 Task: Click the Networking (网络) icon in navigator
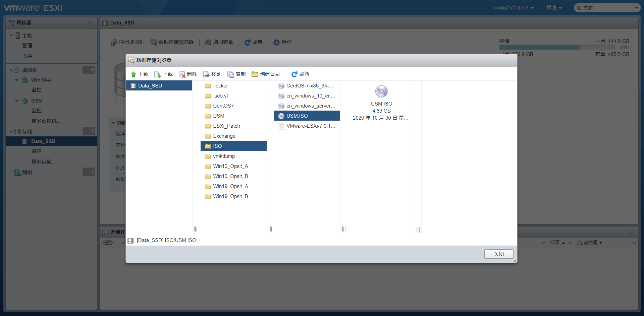point(17,172)
